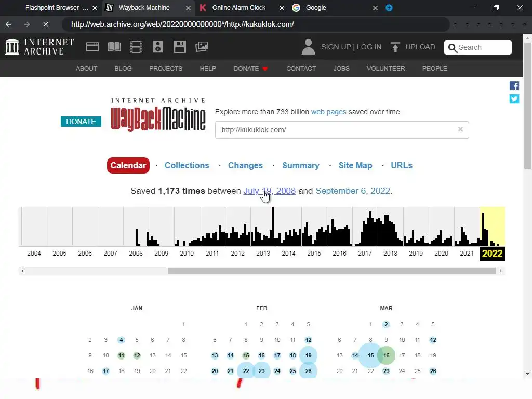Open the Changes view

245,165
